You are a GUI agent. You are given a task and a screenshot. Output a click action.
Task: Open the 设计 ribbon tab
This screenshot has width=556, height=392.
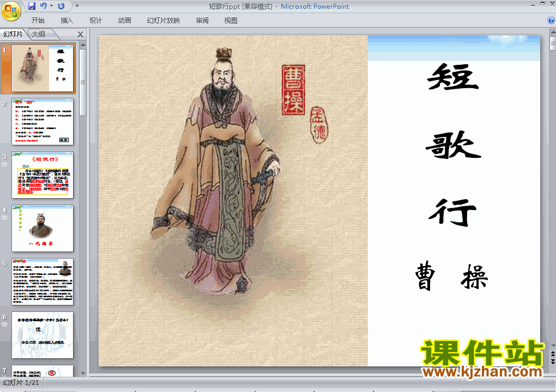pos(95,21)
